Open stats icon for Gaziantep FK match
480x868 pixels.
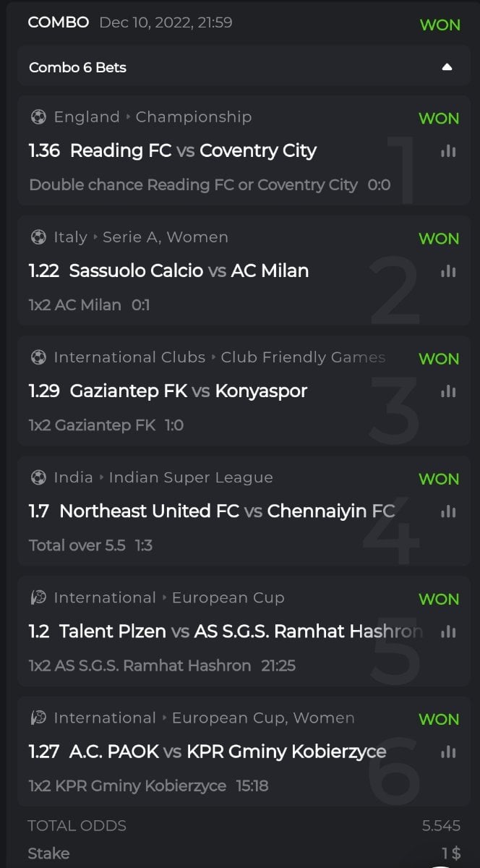click(448, 391)
